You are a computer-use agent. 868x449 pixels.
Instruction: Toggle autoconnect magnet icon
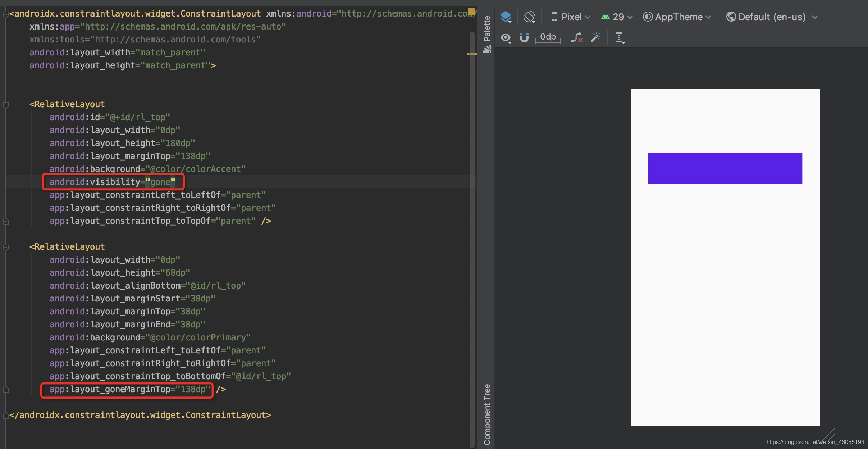(x=524, y=38)
